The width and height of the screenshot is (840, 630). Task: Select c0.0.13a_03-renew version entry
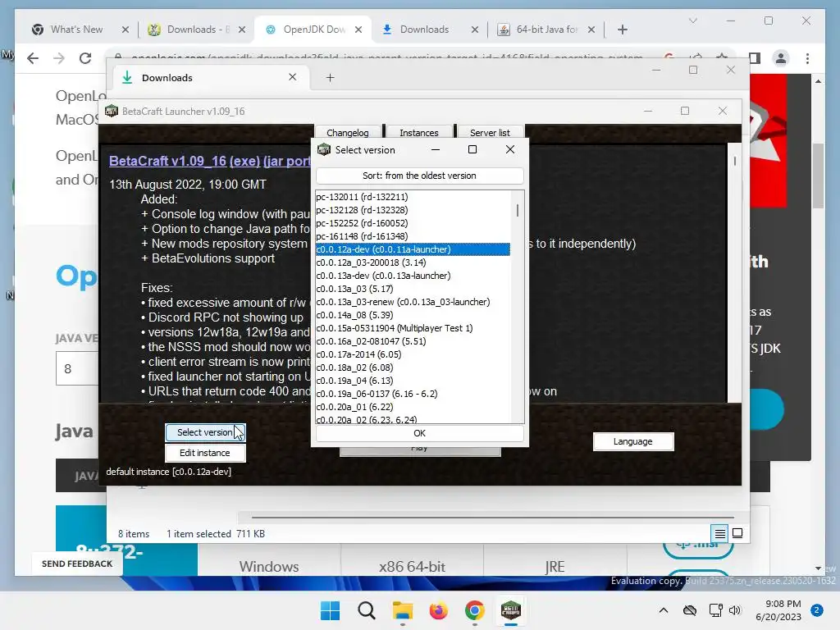click(413, 302)
